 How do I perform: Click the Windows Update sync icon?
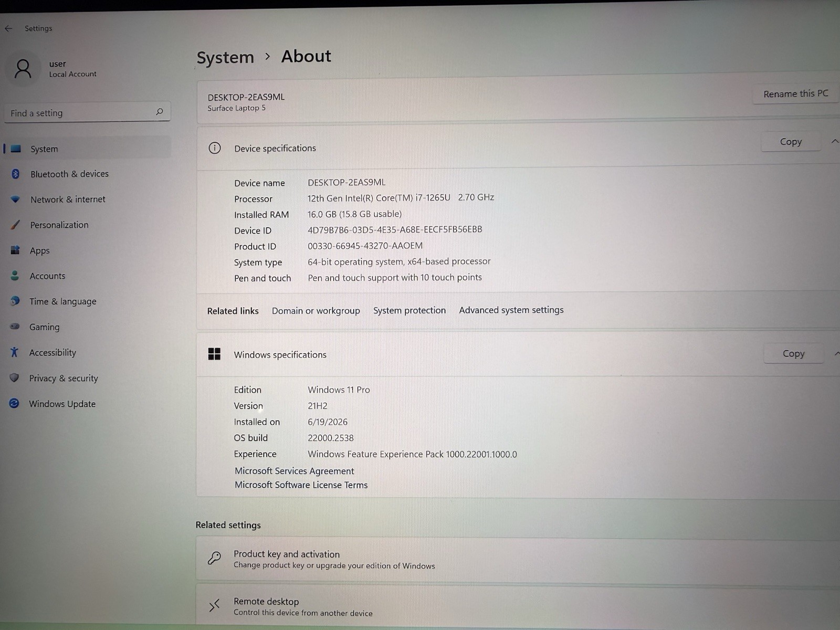point(14,403)
